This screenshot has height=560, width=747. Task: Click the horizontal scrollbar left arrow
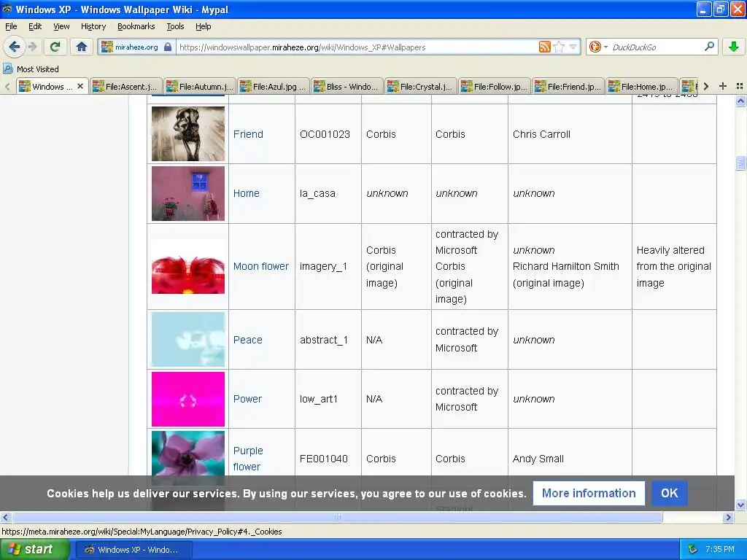(5, 517)
